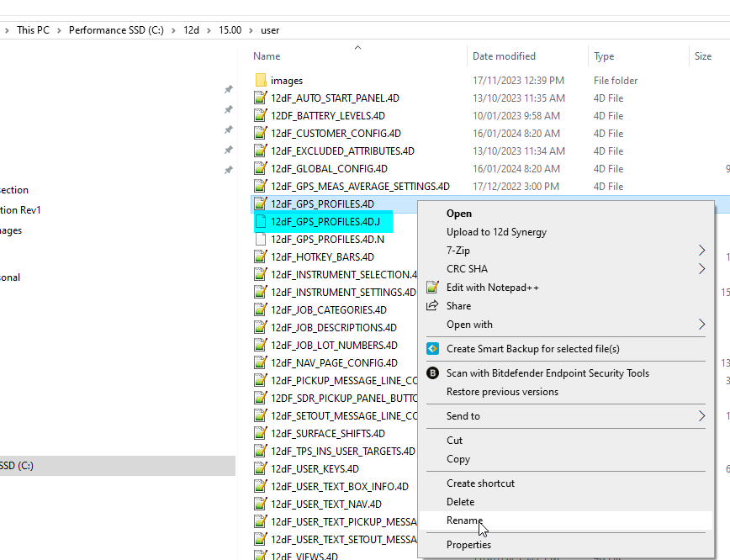Image resolution: width=730 pixels, height=560 pixels.
Task: Click the blank 12dF_GPS_PROFILES.4D.N file icon
Action: pyautogui.click(x=261, y=240)
